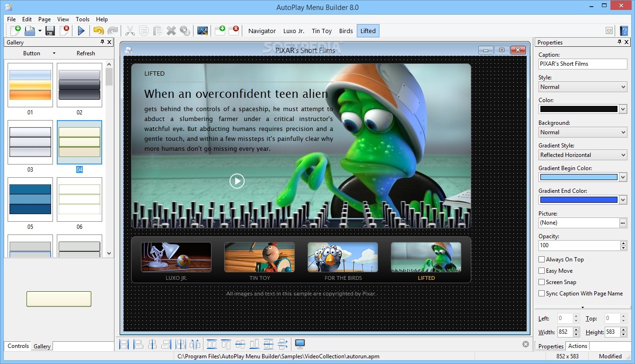The image size is (635, 364).
Task: Go to the Birds page
Action: [x=346, y=31]
